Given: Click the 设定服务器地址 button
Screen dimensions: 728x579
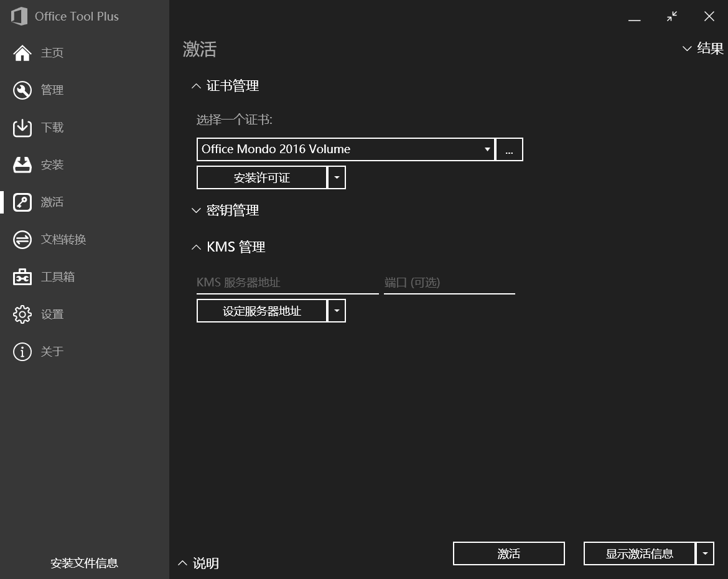Looking at the screenshot, I should click(x=262, y=311).
